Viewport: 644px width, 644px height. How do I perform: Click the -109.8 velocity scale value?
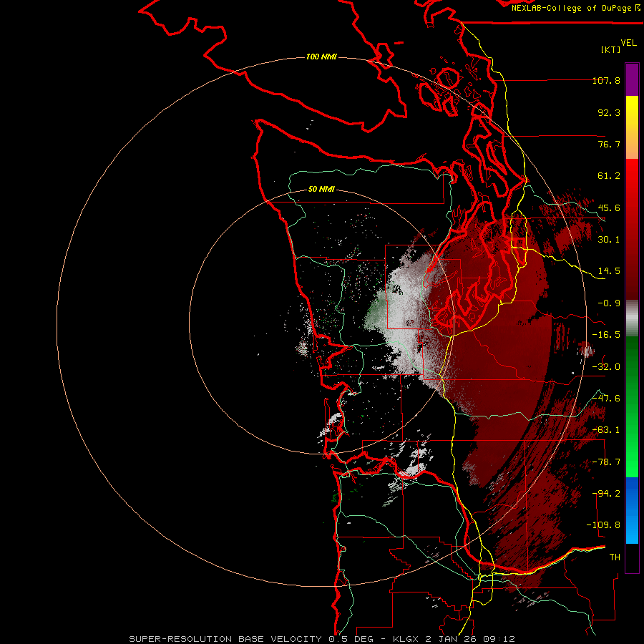tap(603, 525)
